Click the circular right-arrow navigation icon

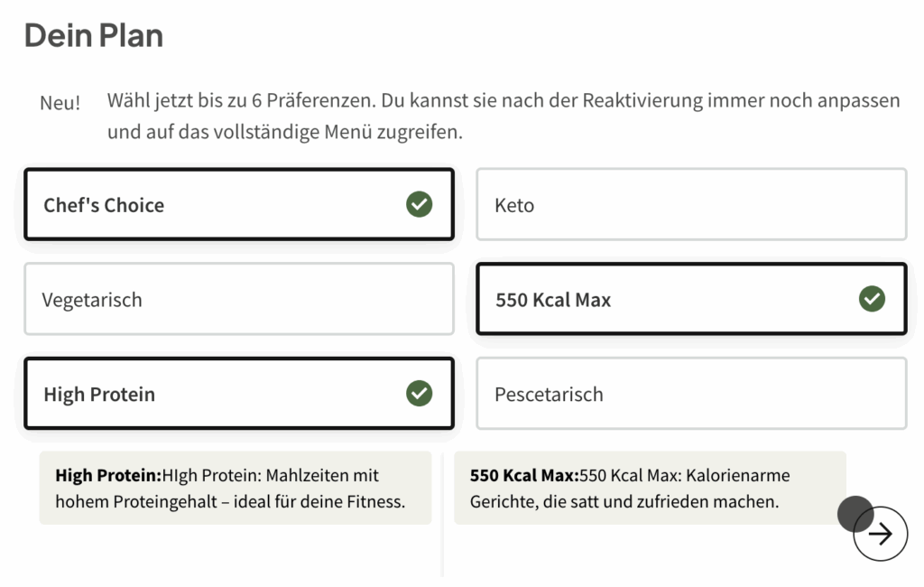[x=880, y=534]
